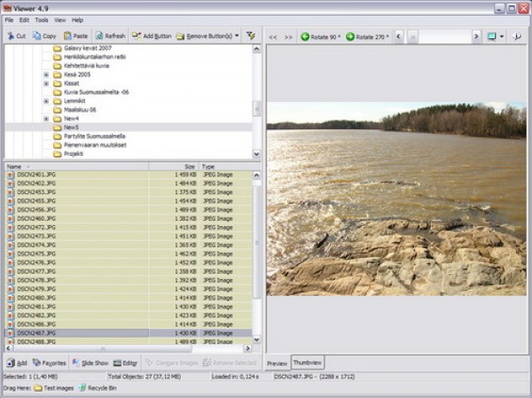
Task: Click the Cut toolbar icon
Action: coord(17,36)
